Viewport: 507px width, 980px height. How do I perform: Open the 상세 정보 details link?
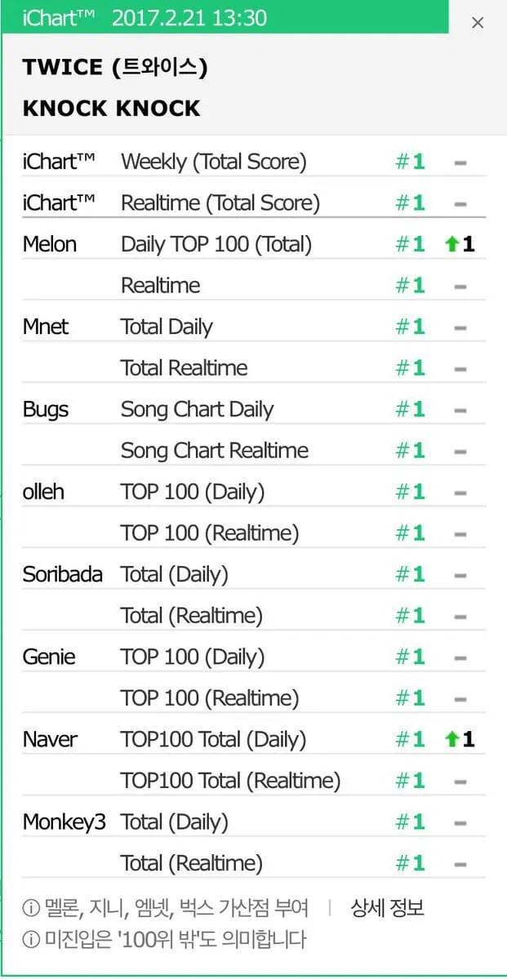[x=385, y=908]
